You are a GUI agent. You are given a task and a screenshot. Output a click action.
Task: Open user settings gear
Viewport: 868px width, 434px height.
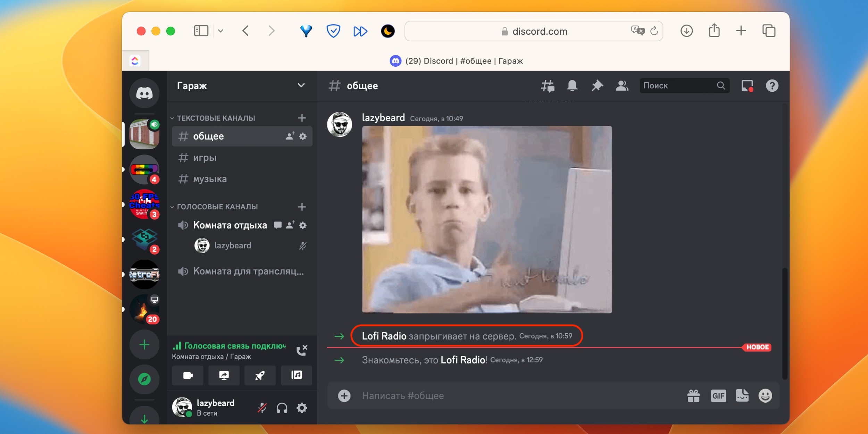tap(302, 408)
